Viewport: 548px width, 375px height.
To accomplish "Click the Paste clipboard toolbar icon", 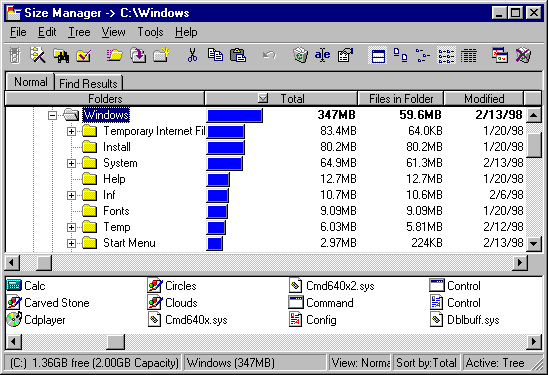I will pos(238,55).
